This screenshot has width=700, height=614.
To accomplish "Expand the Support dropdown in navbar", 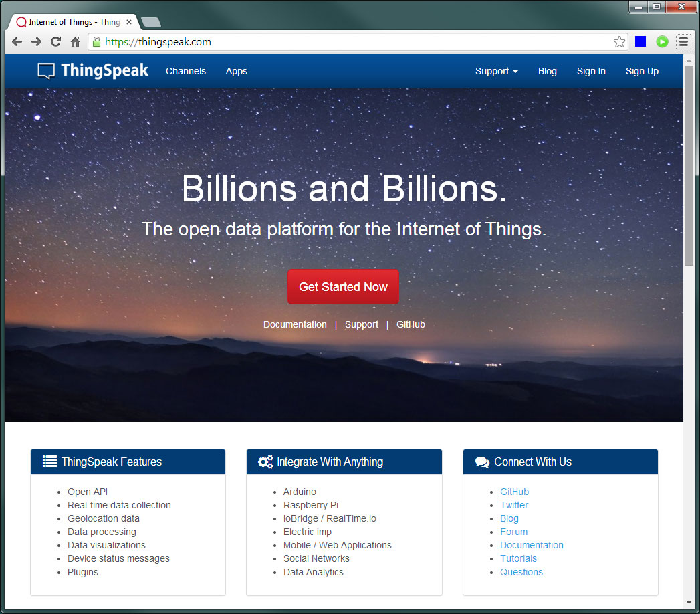I will point(496,71).
